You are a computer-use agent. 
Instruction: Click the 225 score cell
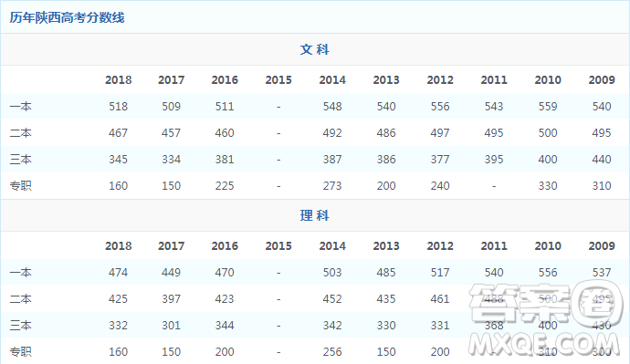pyautogui.click(x=225, y=186)
